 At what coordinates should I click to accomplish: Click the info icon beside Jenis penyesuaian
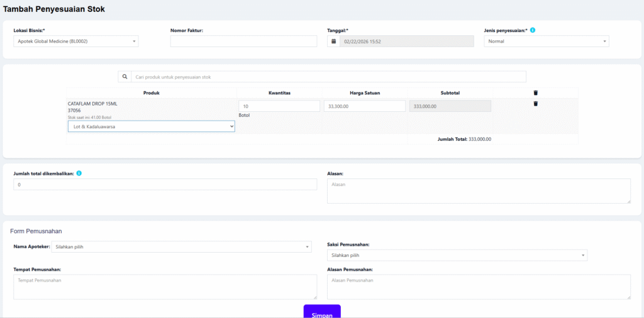pos(533,30)
